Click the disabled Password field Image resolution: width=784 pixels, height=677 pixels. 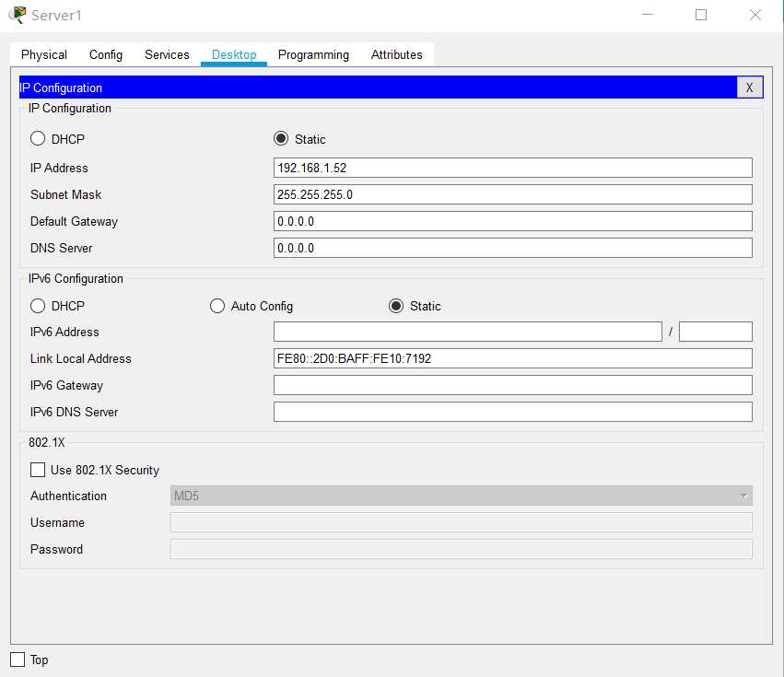461,549
